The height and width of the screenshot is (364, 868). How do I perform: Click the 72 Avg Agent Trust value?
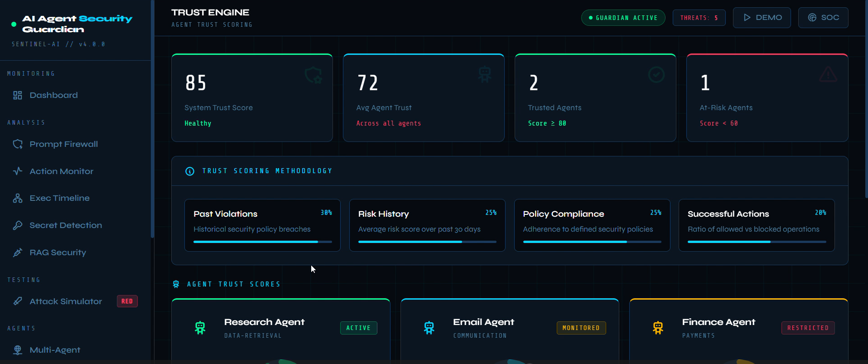[x=367, y=83]
